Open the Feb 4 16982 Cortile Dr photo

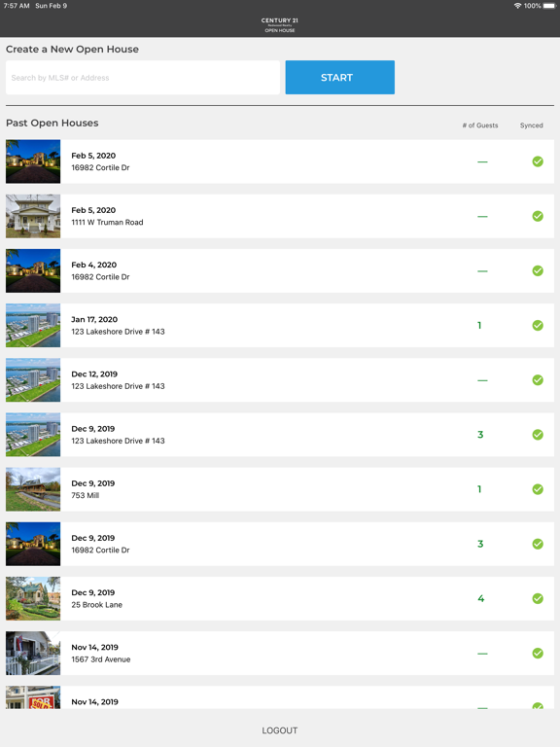(x=33, y=270)
